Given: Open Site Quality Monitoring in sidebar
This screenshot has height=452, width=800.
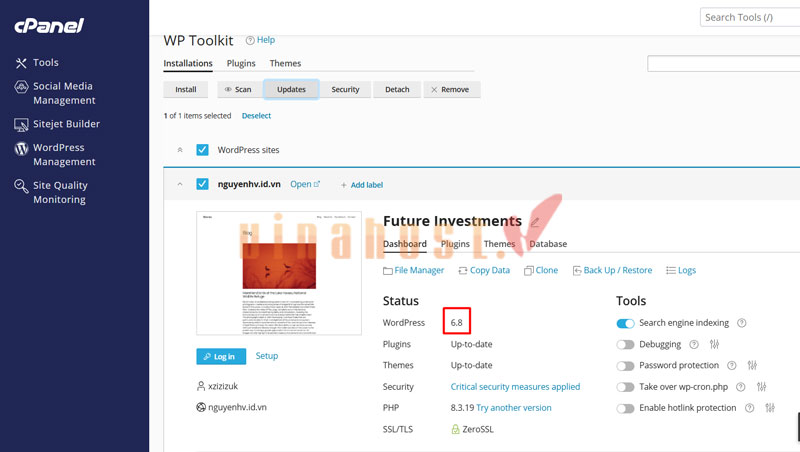Looking at the screenshot, I should pyautogui.click(x=51, y=192).
